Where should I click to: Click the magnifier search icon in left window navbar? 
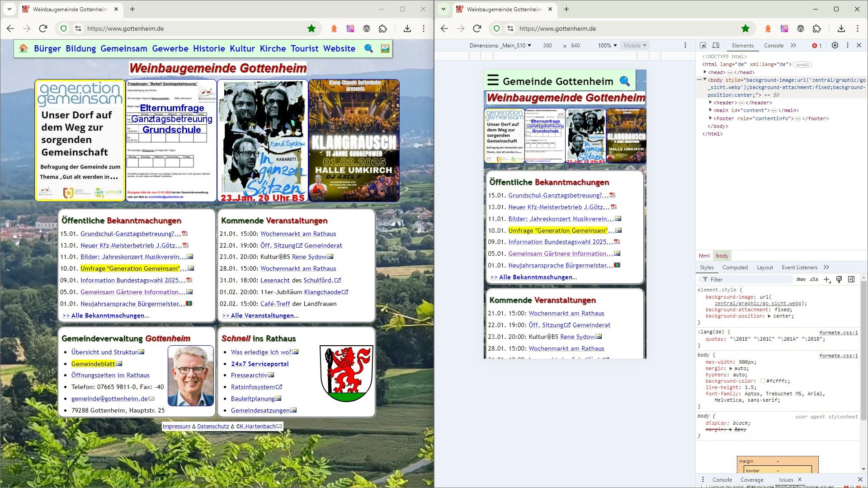(x=369, y=48)
